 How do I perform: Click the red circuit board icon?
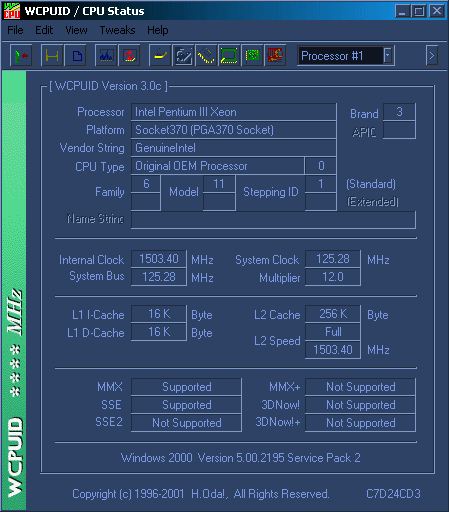tap(275, 55)
